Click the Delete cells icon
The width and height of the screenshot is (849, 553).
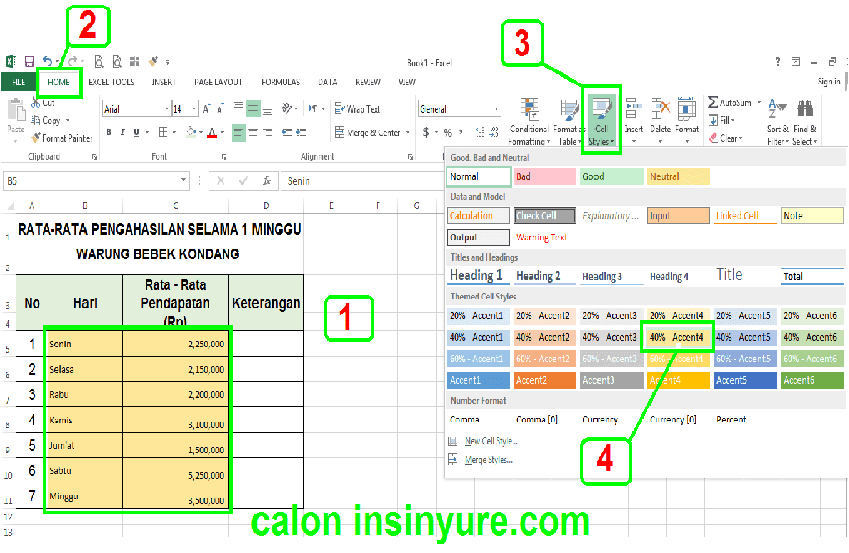tap(660, 109)
